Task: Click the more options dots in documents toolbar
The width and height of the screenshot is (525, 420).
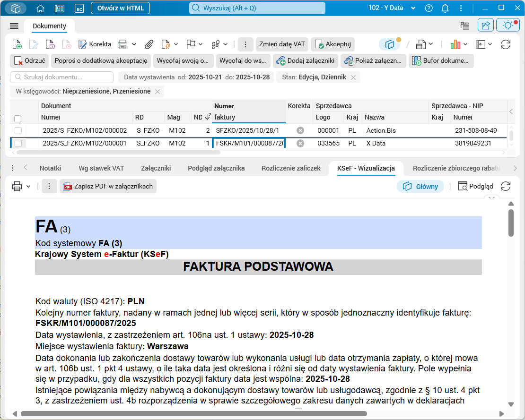Action: click(x=245, y=44)
